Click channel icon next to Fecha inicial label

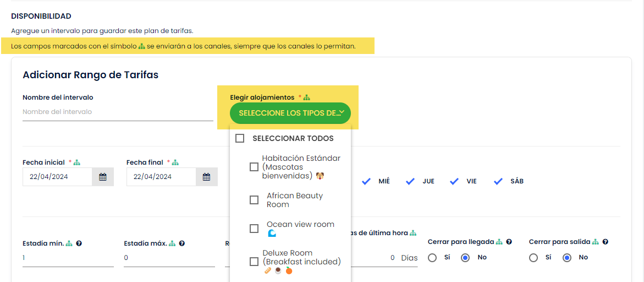(x=77, y=162)
